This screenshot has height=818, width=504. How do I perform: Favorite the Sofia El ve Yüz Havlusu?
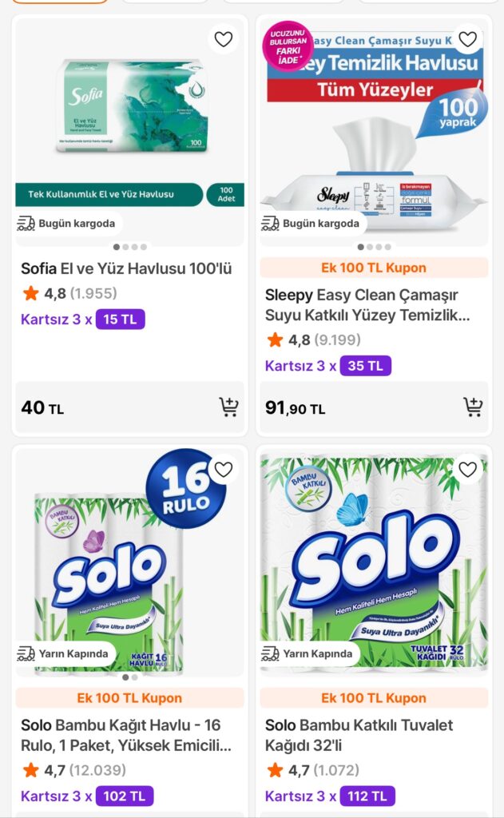tap(224, 39)
